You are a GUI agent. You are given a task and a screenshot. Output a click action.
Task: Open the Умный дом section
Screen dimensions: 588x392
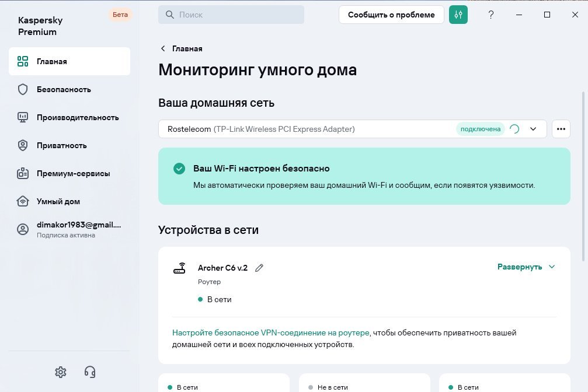(69, 201)
